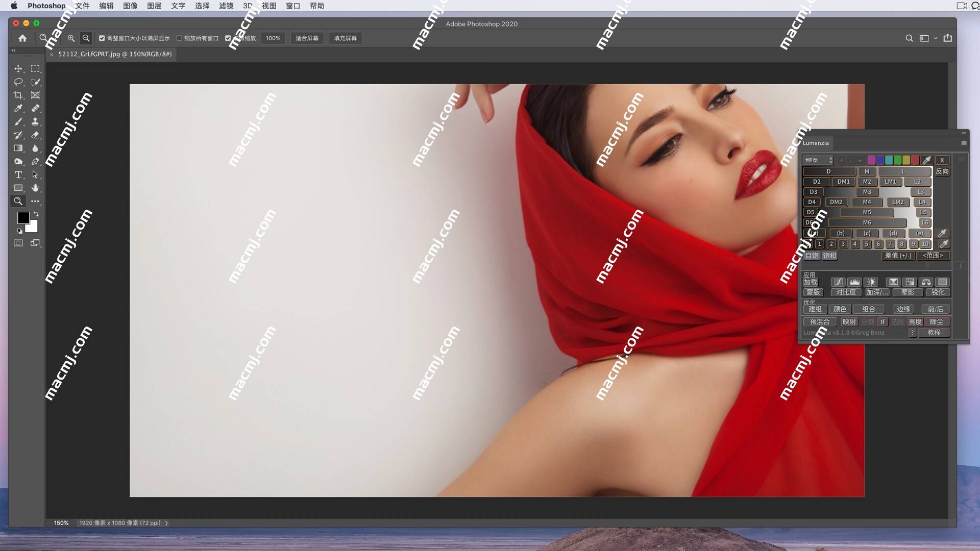This screenshot has width=980, height=551.
Task: Choose the Zoom In magnifier mode
Action: tap(71, 38)
